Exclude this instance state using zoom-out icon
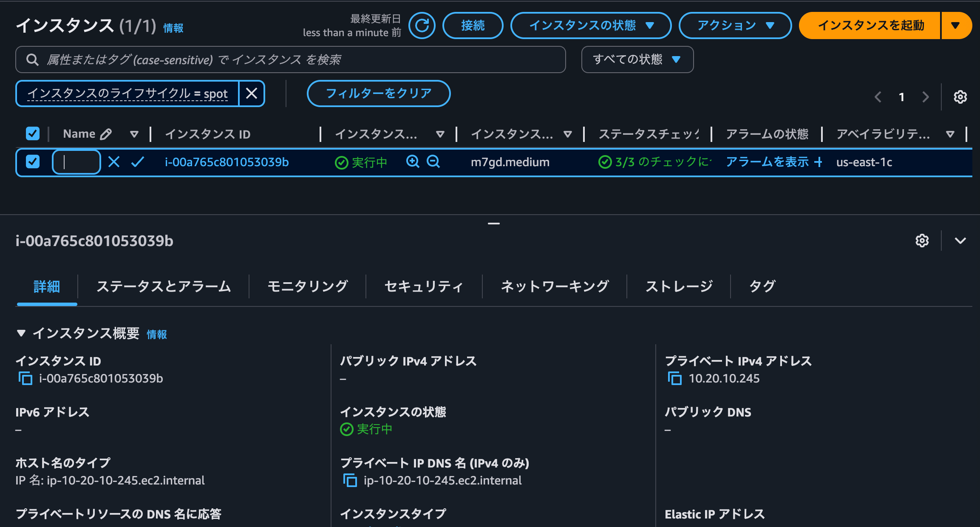Image resolution: width=980 pixels, height=527 pixels. (x=433, y=162)
